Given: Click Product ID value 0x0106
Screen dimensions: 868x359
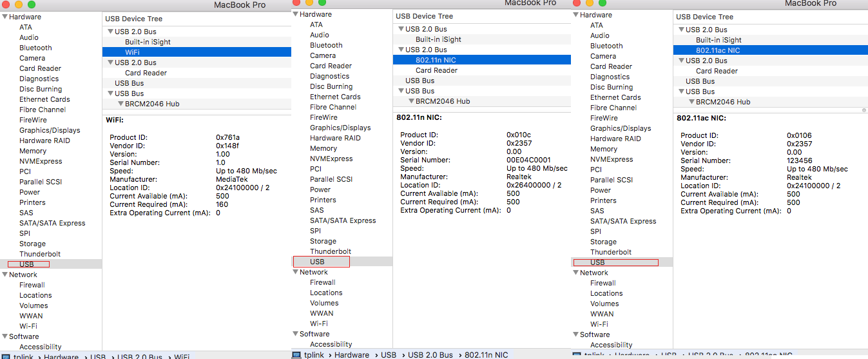Looking at the screenshot, I should [x=799, y=135].
